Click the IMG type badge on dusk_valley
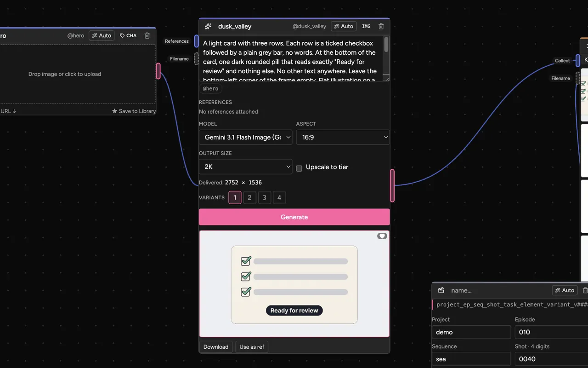 [x=366, y=26]
